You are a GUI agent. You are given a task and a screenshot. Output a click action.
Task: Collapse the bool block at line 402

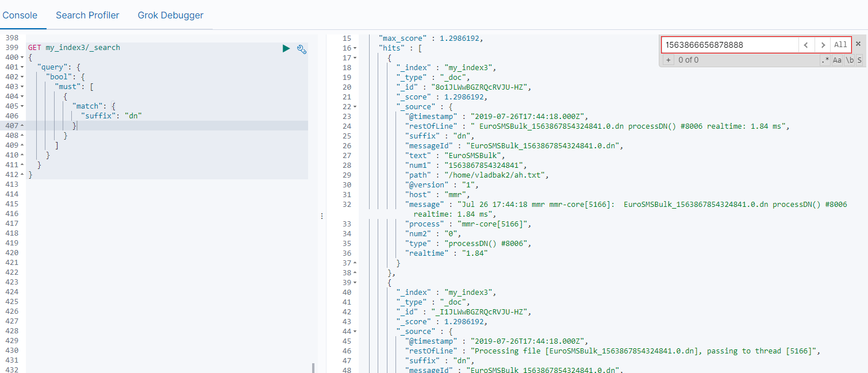pyautogui.click(x=22, y=77)
